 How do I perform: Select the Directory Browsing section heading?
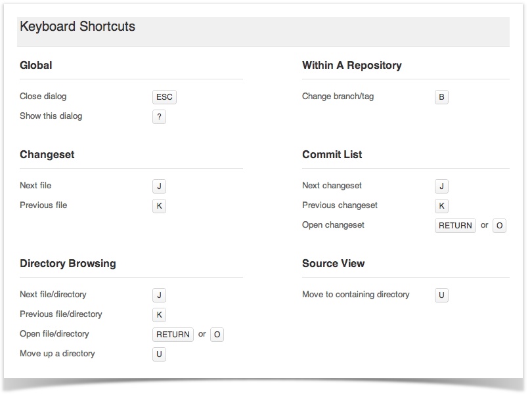[68, 263]
